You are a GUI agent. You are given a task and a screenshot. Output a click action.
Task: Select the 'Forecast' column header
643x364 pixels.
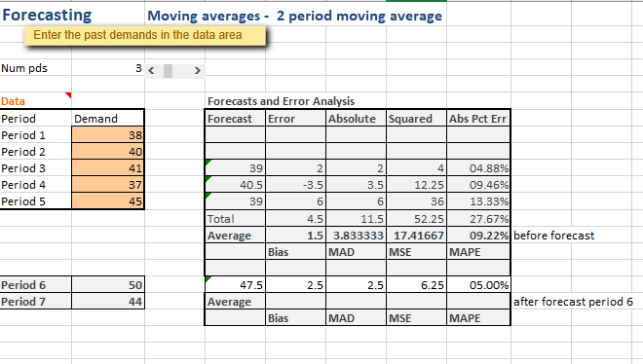click(x=235, y=119)
